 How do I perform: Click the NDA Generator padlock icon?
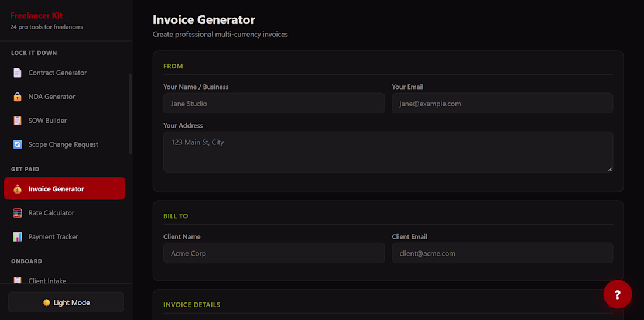pyautogui.click(x=17, y=97)
